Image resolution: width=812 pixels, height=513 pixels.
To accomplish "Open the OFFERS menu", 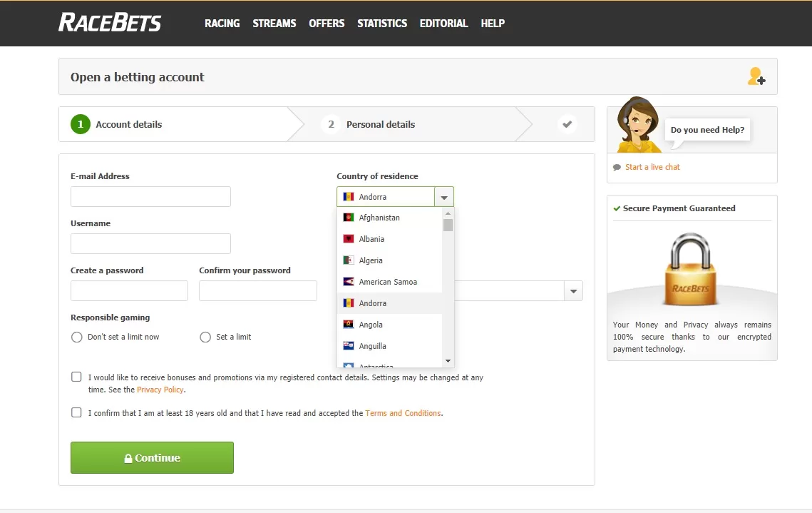I will pos(327,24).
